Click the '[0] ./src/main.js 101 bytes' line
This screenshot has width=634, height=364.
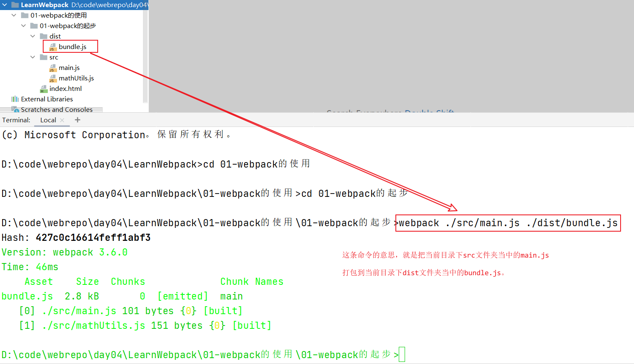[131, 311]
